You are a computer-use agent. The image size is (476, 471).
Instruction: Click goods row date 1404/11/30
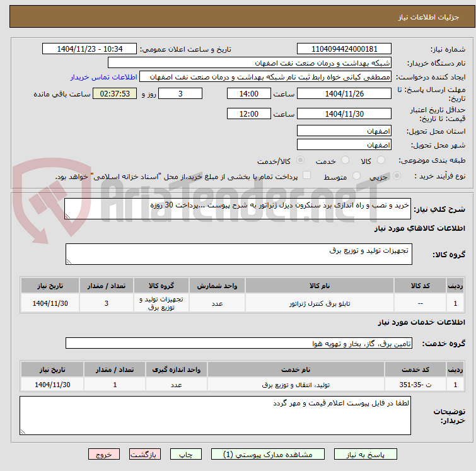click(x=50, y=303)
